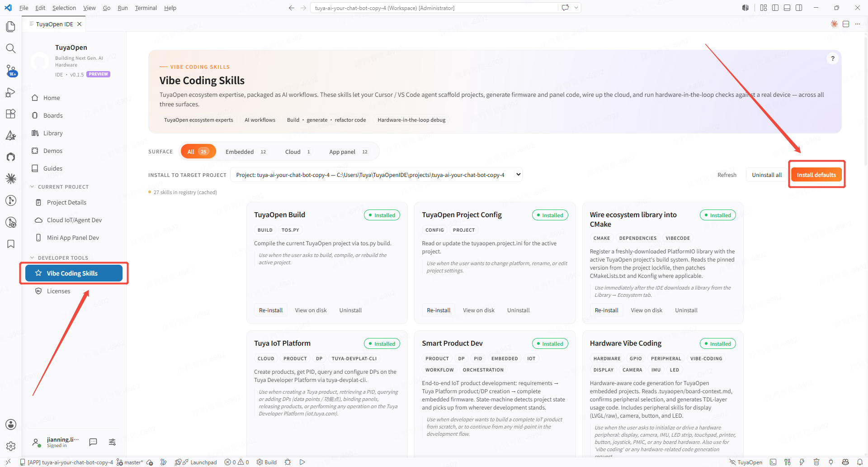Re-install the TuyaOpen Build skill
The height and width of the screenshot is (467, 868).
click(x=271, y=310)
